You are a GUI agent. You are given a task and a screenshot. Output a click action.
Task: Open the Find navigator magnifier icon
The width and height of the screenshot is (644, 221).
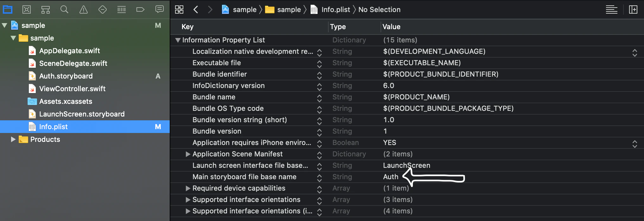pos(64,9)
